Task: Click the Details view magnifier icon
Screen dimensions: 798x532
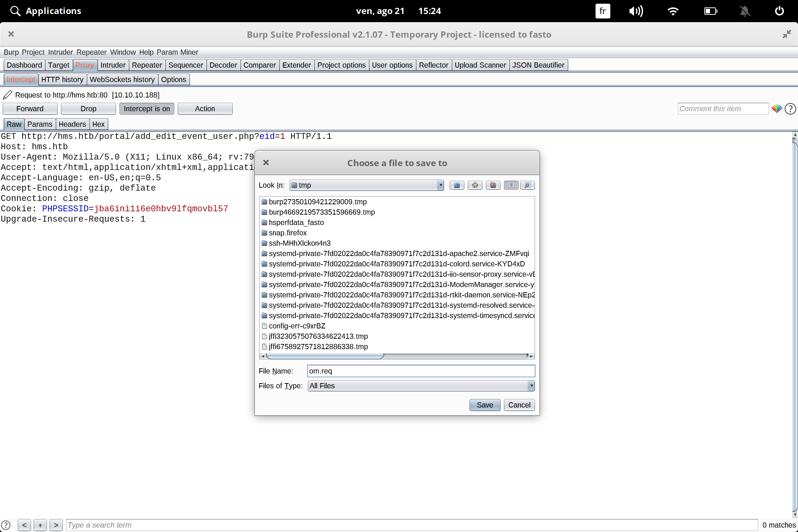Action: pyautogui.click(x=528, y=185)
